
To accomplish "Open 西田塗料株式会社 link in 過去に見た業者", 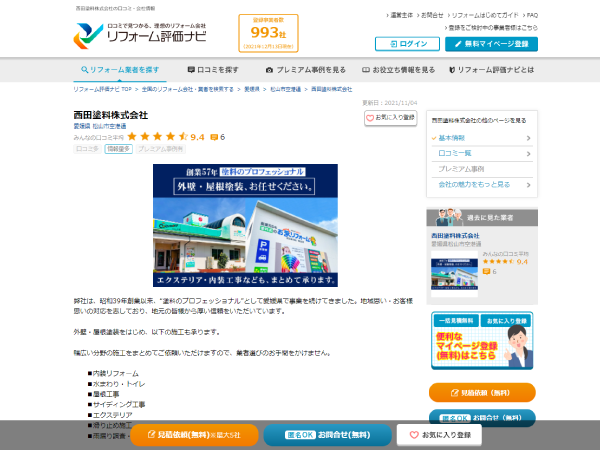I will point(455,236).
